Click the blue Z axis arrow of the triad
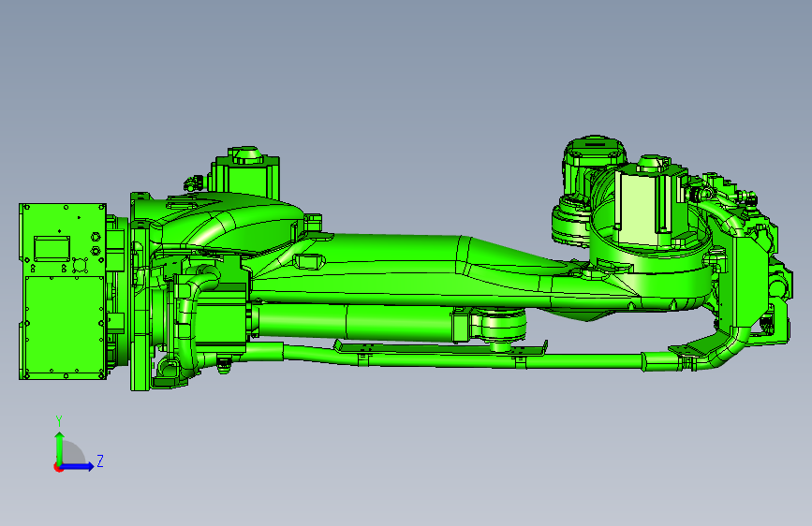812x526 pixels. [x=78, y=466]
